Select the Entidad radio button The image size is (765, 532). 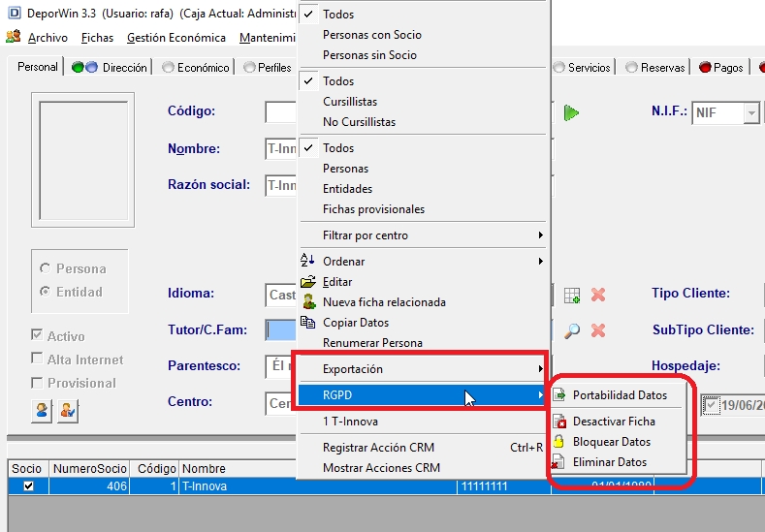pyautogui.click(x=45, y=292)
